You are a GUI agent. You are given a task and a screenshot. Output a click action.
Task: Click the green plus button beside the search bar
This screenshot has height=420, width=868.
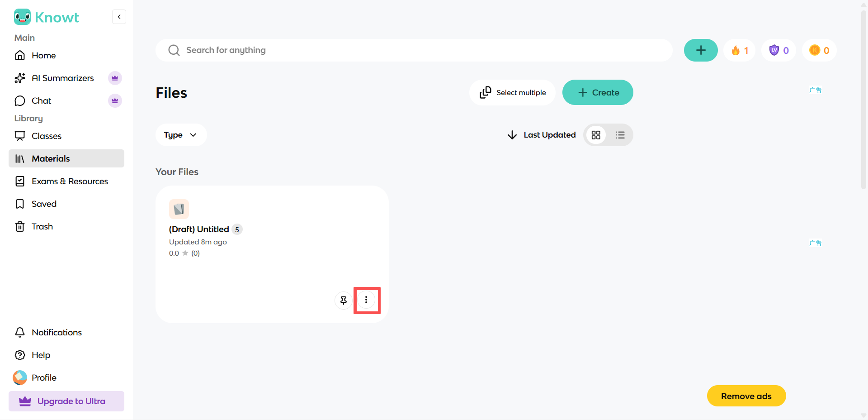[701, 50]
